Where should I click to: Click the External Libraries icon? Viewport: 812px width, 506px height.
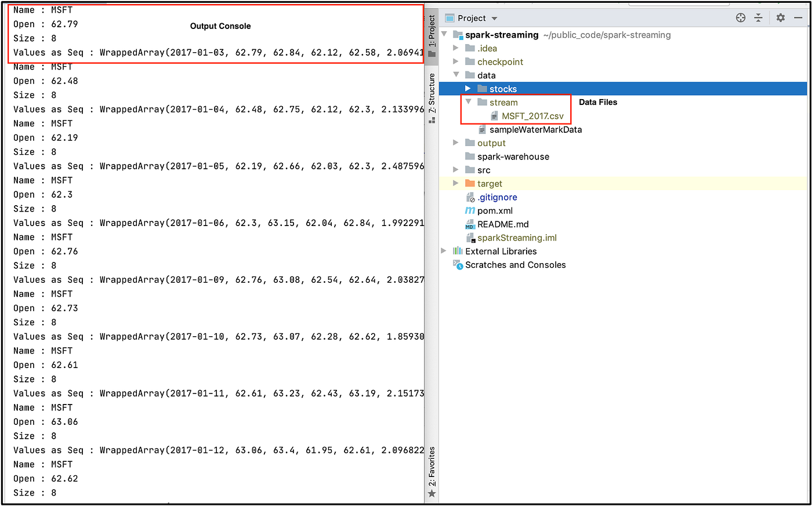pyautogui.click(x=458, y=251)
